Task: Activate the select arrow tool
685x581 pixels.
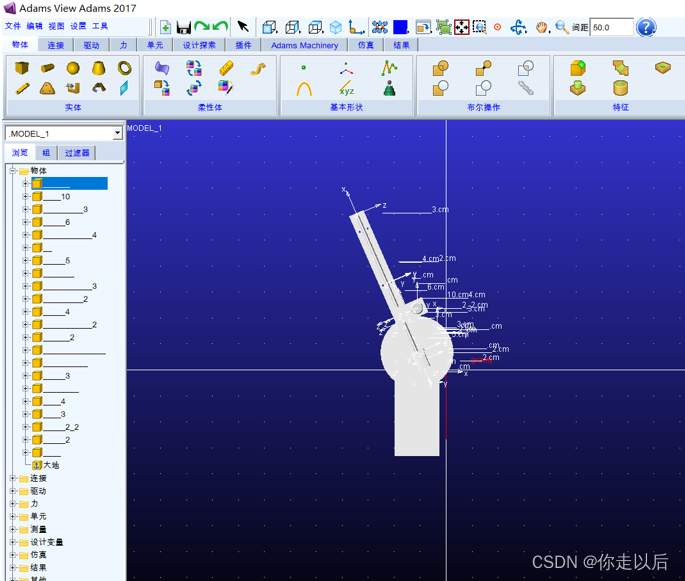Action: click(243, 27)
